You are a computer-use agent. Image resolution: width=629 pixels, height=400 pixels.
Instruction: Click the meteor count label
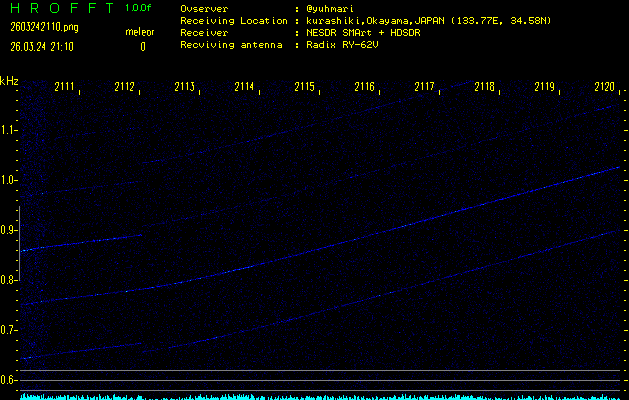point(139,32)
